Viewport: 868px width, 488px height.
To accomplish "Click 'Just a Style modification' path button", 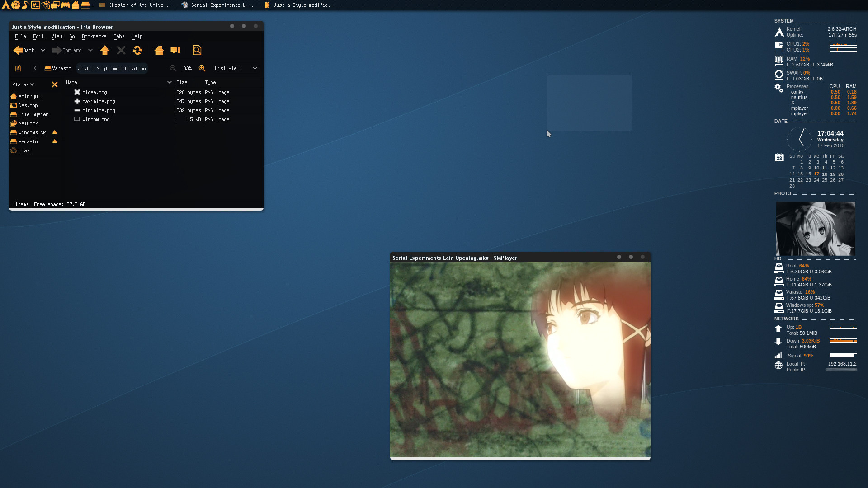I will pyautogui.click(x=112, y=69).
